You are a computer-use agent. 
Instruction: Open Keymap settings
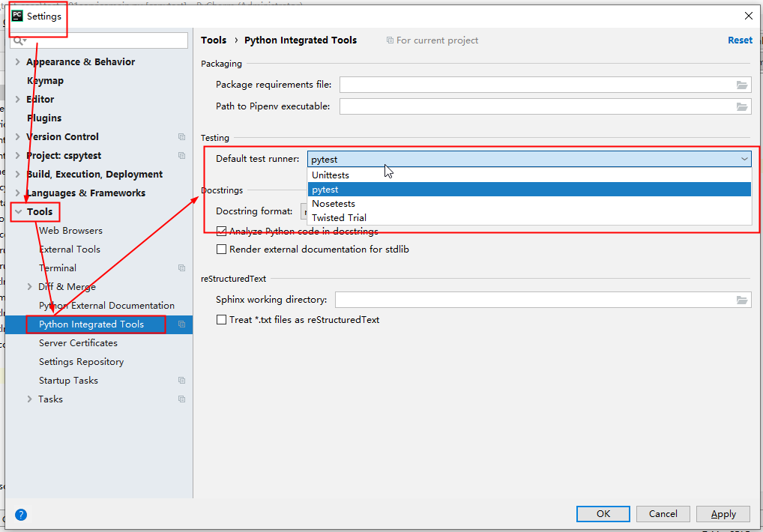pos(45,81)
